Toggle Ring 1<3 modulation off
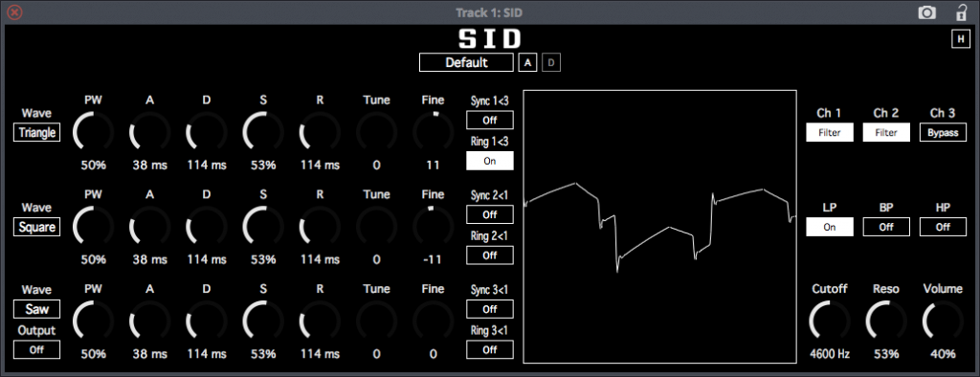980x377 pixels. pos(489,161)
